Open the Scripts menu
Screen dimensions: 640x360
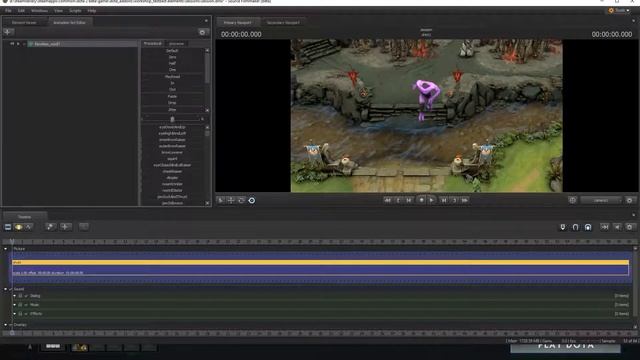click(75, 10)
